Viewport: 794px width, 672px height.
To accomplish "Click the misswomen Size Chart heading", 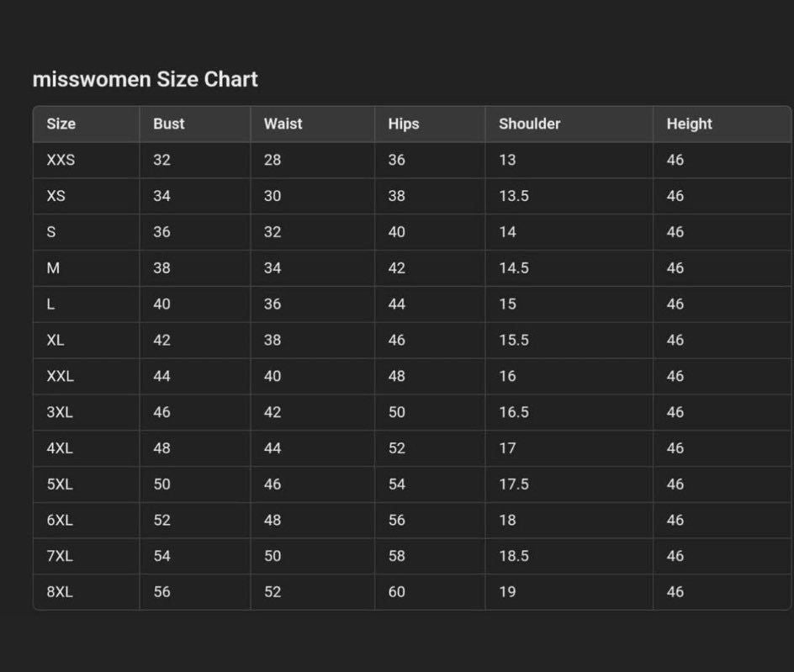I will pos(145,79).
